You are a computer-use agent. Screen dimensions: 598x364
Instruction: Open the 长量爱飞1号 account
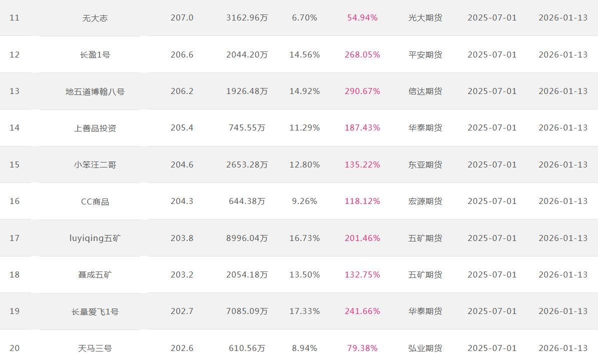point(95,312)
